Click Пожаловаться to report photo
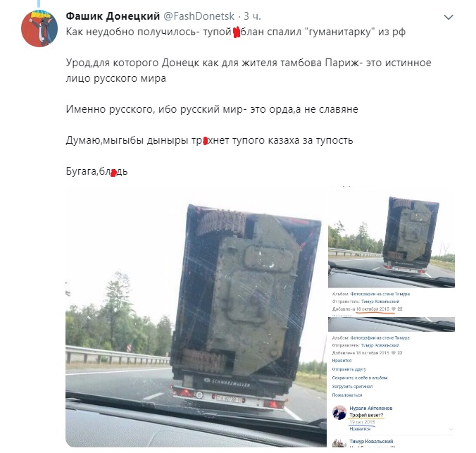 347,395
